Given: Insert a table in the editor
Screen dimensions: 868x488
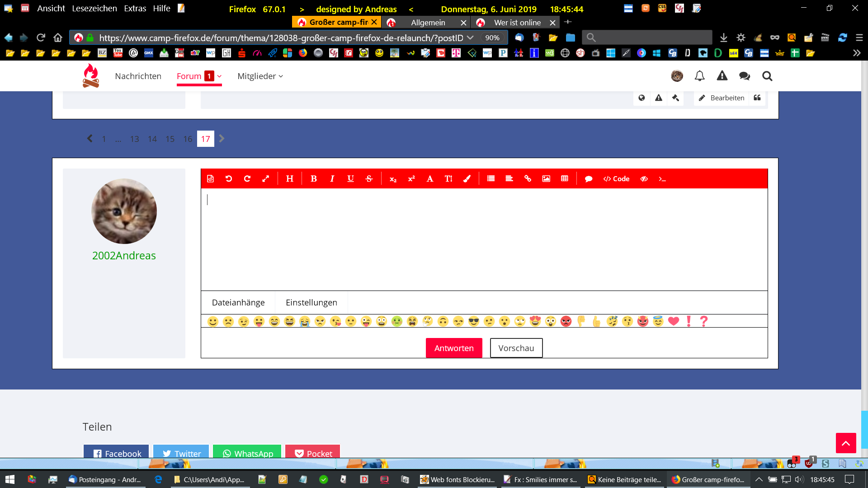Looking at the screenshot, I should pos(565,179).
